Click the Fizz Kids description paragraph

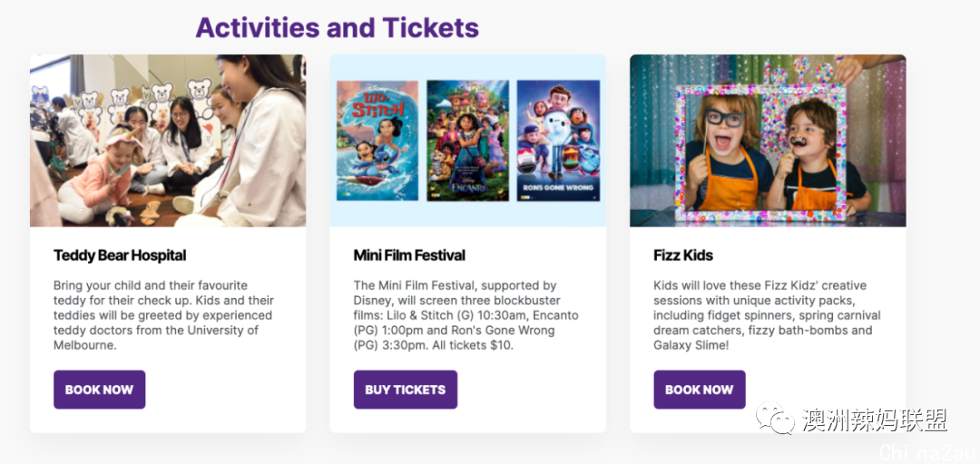tap(767, 315)
